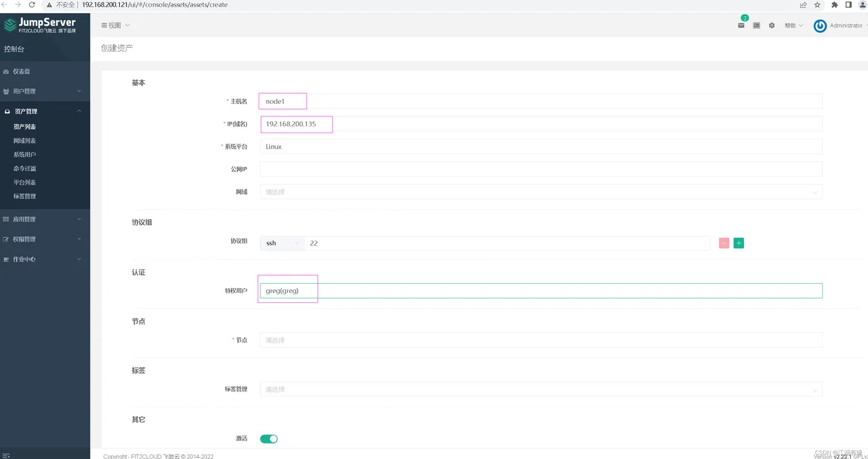This screenshot has height=459, width=868.
Task: Open system settings gear icon
Action: [x=772, y=25]
